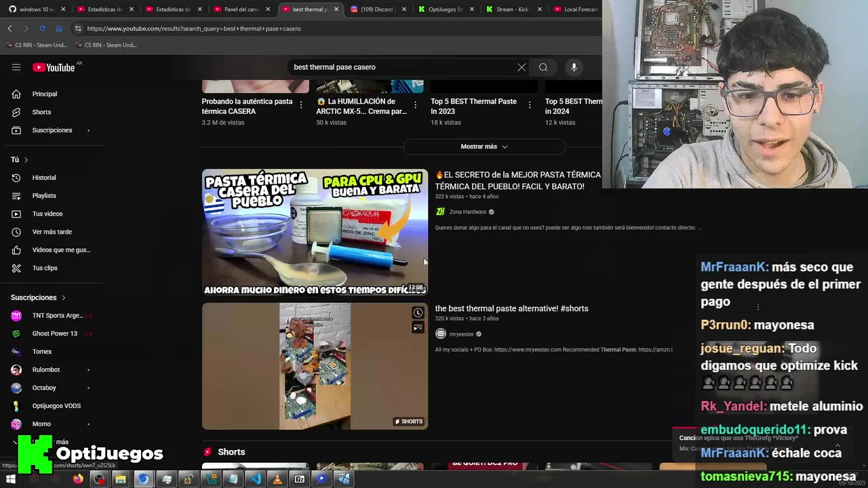868x488 pixels.
Task: Open options for HUMILLACIÓN de ARCTIC MX-5 video
Action: click(x=416, y=106)
